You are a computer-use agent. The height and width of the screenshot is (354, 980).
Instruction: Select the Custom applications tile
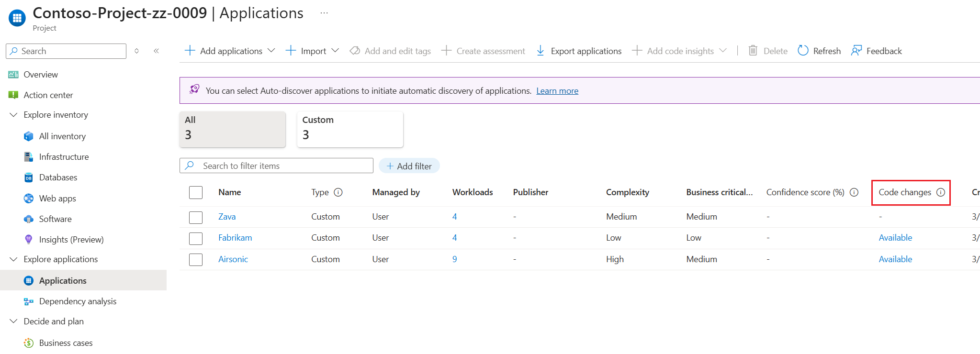(x=350, y=129)
